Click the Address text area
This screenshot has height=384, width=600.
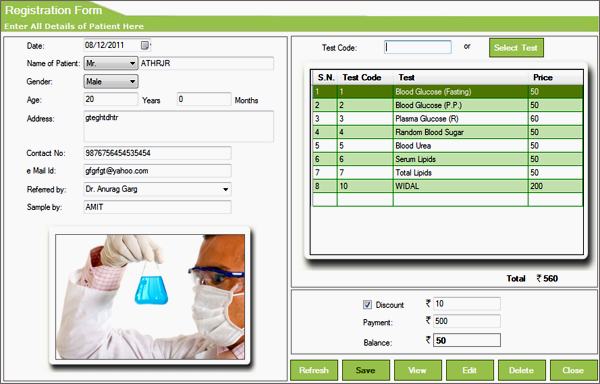click(x=178, y=127)
